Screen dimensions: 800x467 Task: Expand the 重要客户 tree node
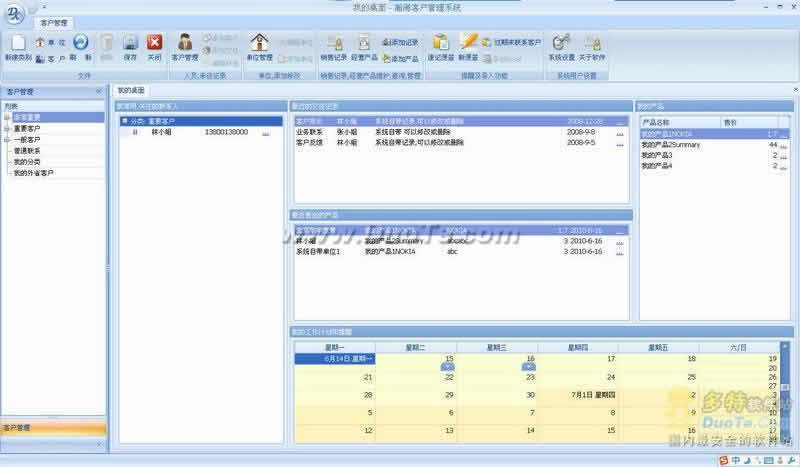coord(7,129)
